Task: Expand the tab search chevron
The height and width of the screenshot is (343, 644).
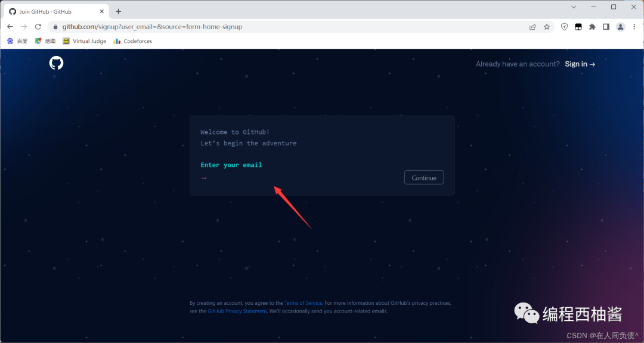Action: click(x=574, y=7)
